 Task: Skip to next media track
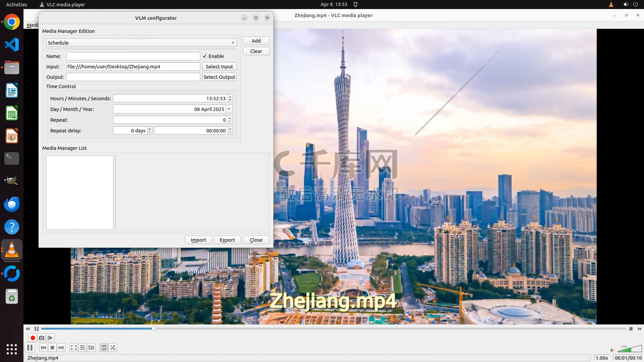[61, 348]
